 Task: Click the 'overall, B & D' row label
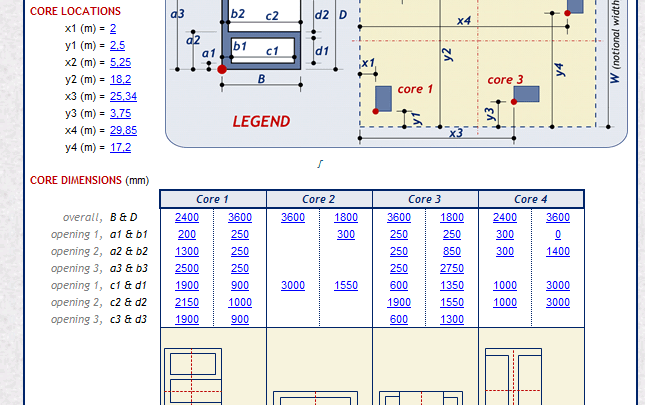click(x=100, y=217)
